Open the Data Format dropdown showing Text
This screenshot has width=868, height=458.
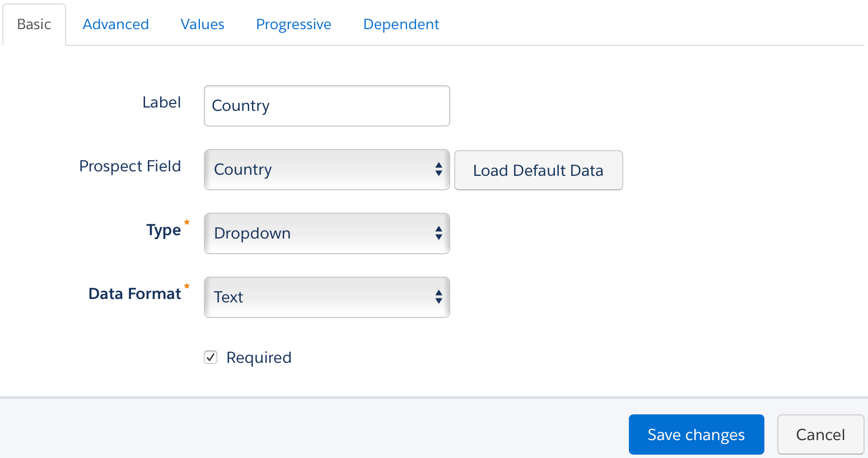click(326, 297)
